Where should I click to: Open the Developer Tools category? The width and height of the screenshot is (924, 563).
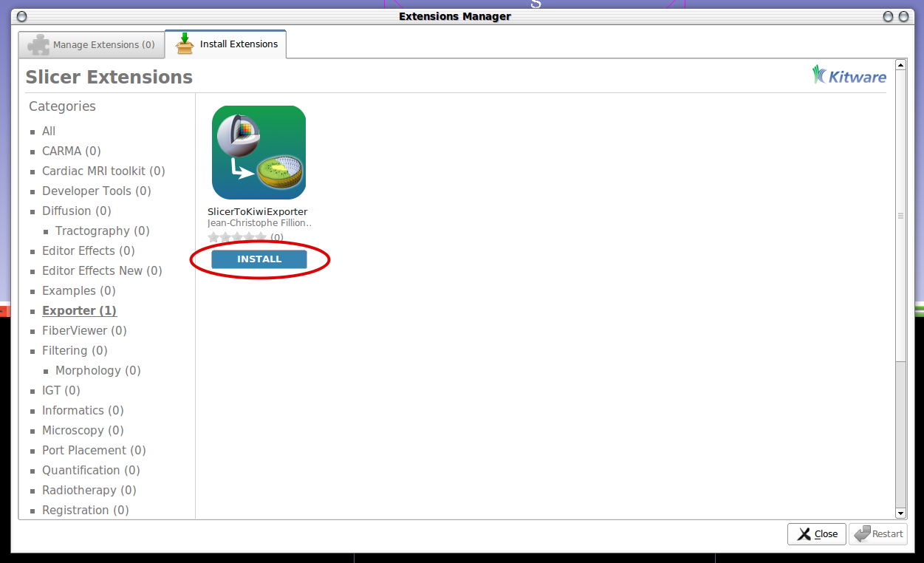[x=96, y=191]
